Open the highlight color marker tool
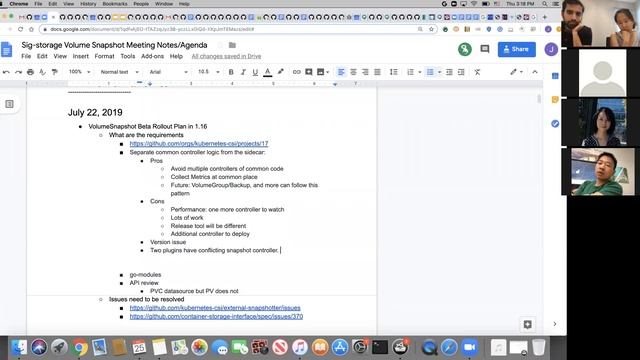 280,72
